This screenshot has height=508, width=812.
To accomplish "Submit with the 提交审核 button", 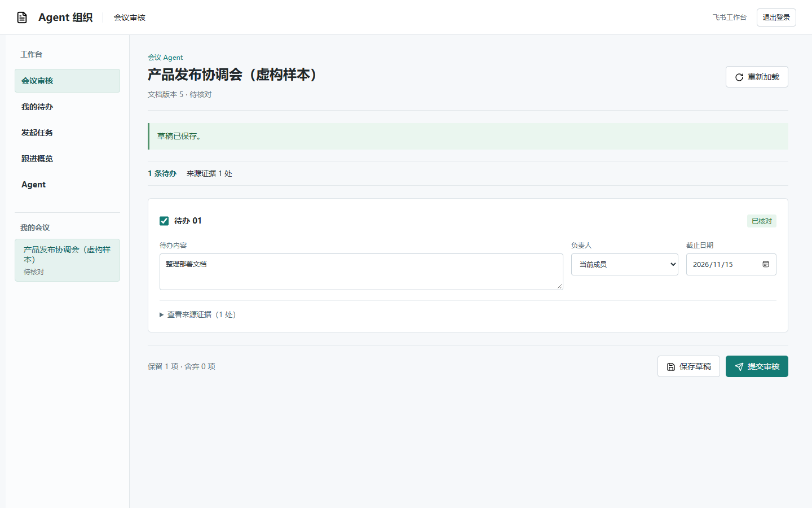I will (757, 366).
